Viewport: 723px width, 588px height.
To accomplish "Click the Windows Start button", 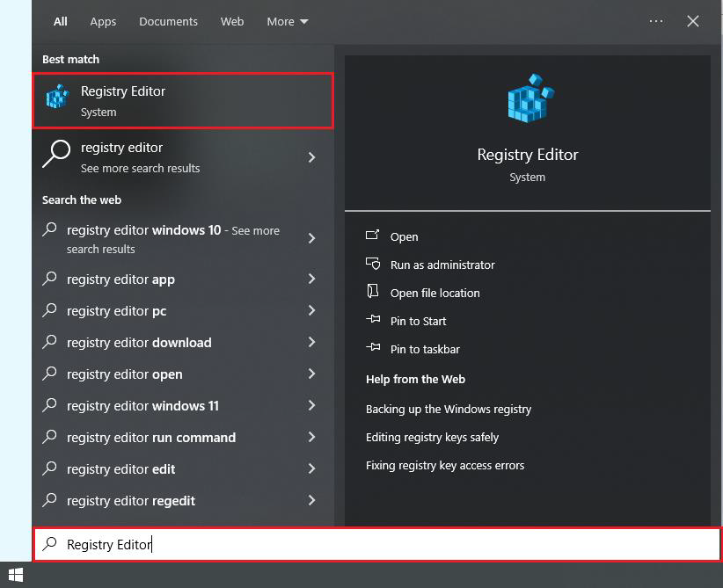I will 15,577.
